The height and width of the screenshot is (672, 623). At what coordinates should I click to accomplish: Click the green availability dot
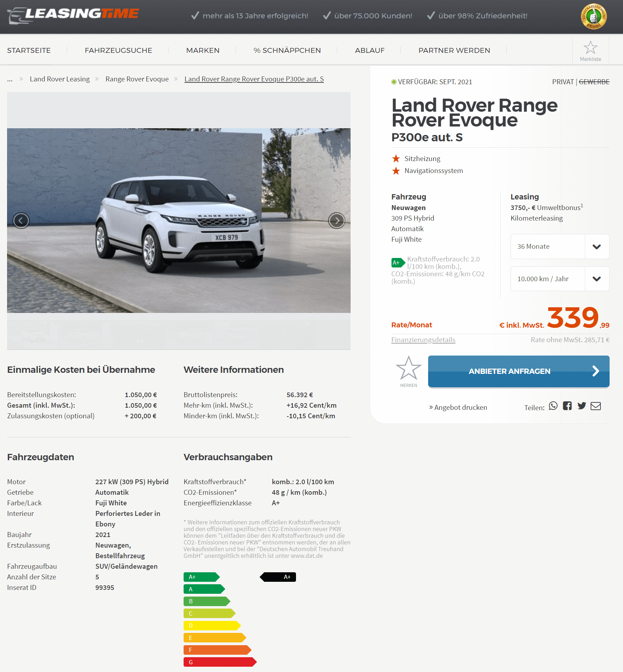pyautogui.click(x=394, y=82)
